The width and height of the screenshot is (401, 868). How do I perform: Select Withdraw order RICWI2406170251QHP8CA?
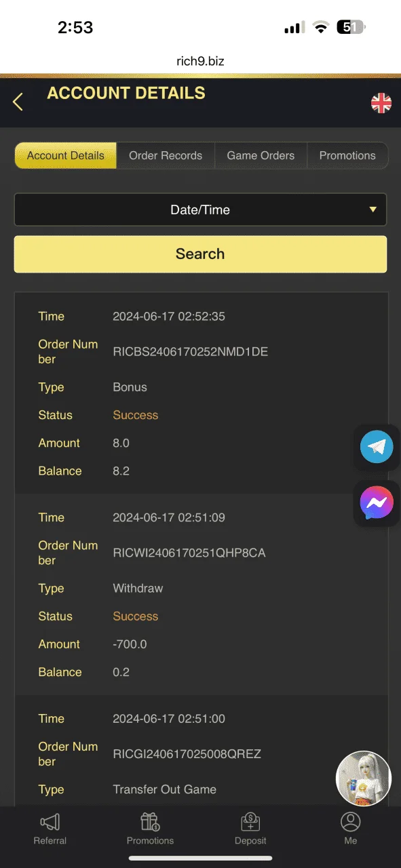pyautogui.click(x=189, y=553)
